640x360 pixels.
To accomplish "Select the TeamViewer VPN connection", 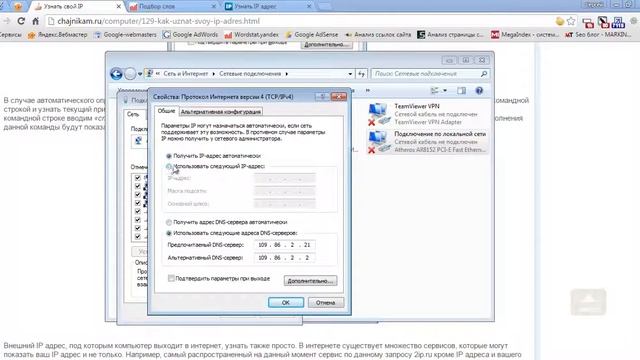I will 427,114.
